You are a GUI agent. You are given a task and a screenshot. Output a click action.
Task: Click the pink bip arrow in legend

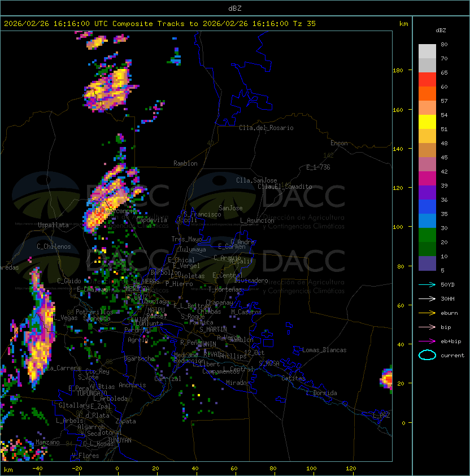point(427,327)
